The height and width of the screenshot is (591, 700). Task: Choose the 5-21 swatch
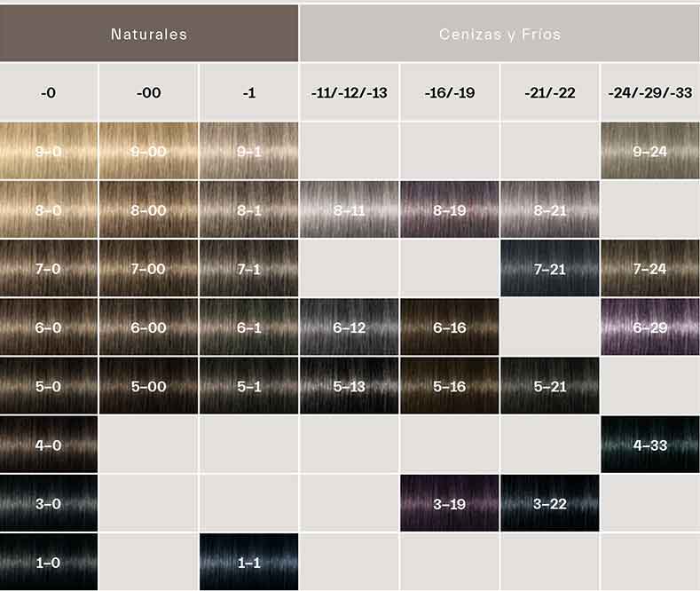(x=549, y=386)
